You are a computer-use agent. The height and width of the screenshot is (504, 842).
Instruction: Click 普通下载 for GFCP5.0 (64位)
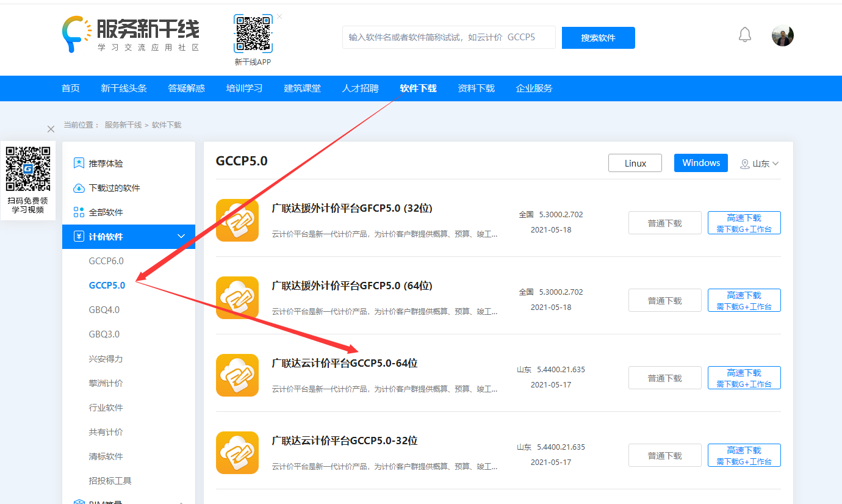click(x=665, y=300)
